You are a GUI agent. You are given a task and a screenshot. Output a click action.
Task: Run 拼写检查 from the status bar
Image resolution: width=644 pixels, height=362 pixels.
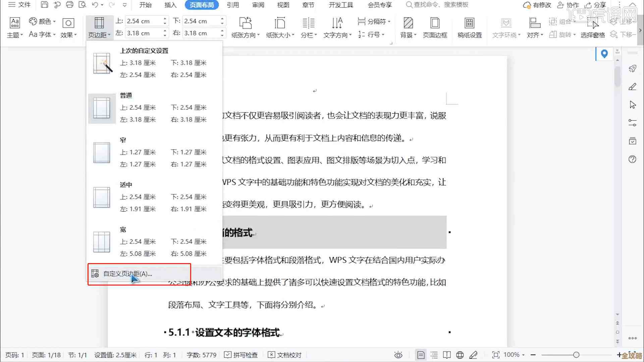point(241,355)
